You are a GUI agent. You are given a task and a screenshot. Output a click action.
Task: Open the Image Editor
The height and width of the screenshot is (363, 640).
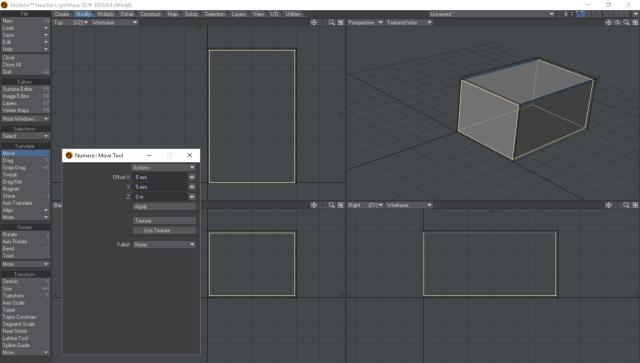25,96
